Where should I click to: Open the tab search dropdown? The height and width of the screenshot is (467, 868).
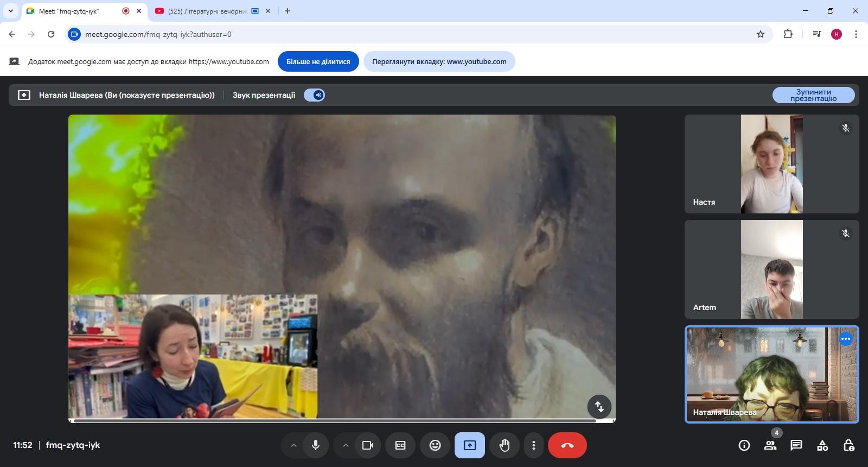11,11
